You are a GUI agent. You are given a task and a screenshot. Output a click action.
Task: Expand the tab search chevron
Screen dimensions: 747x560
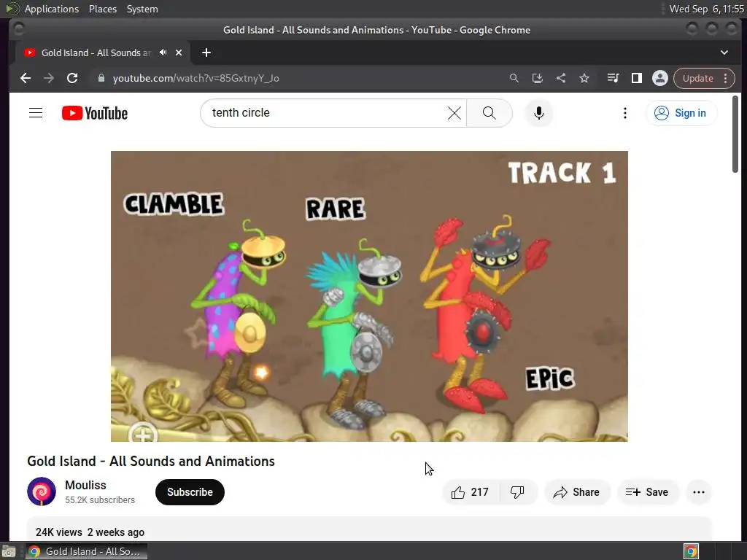[724, 52]
